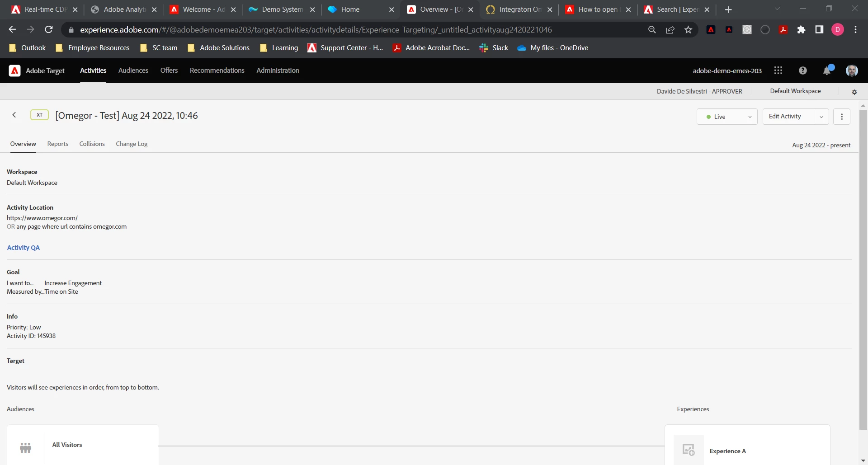The image size is (868, 465).
Task: Open the activity more options kebab menu
Action: tap(842, 117)
